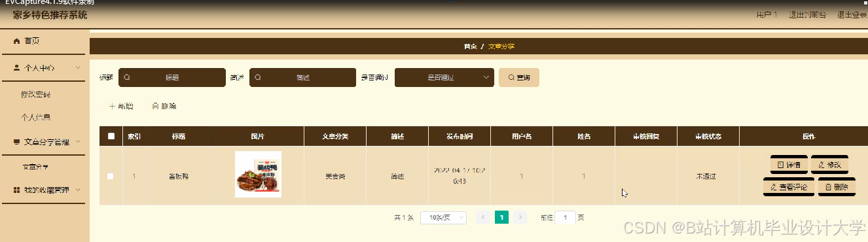
Task: Open the 10条/页 page size dropdown
Action: point(443,217)
